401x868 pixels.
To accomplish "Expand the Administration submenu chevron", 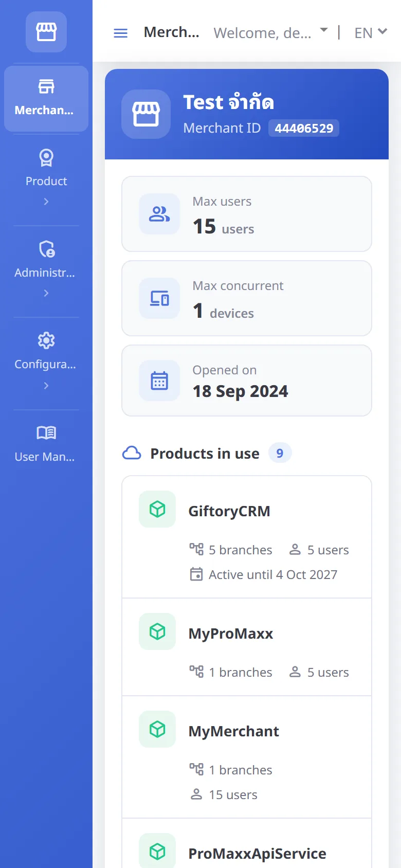I will click(46, 293).
